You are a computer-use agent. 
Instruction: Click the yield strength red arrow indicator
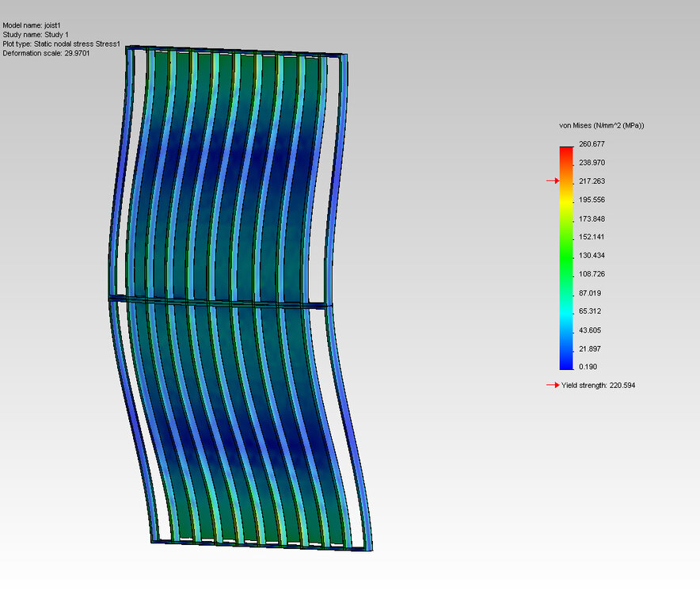[x=553, y=385]
